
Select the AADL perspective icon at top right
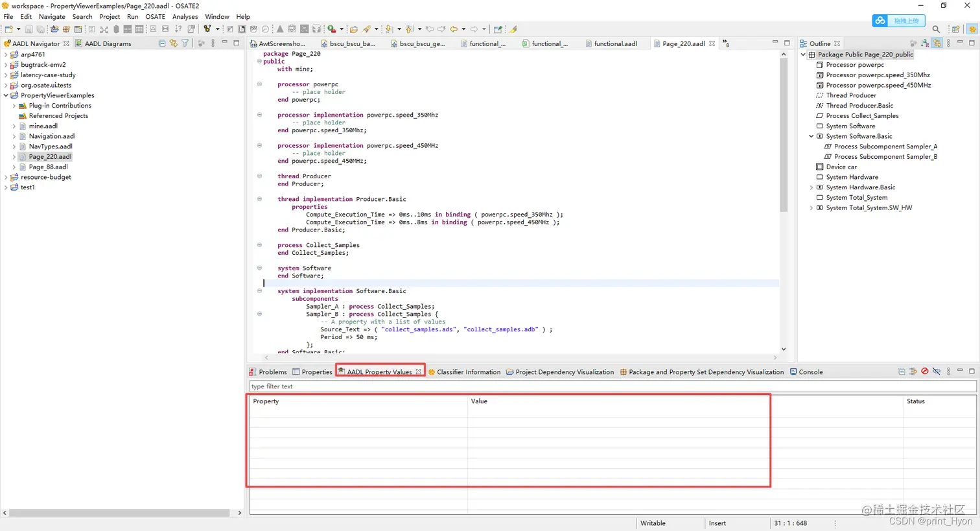tap(972, 29)
